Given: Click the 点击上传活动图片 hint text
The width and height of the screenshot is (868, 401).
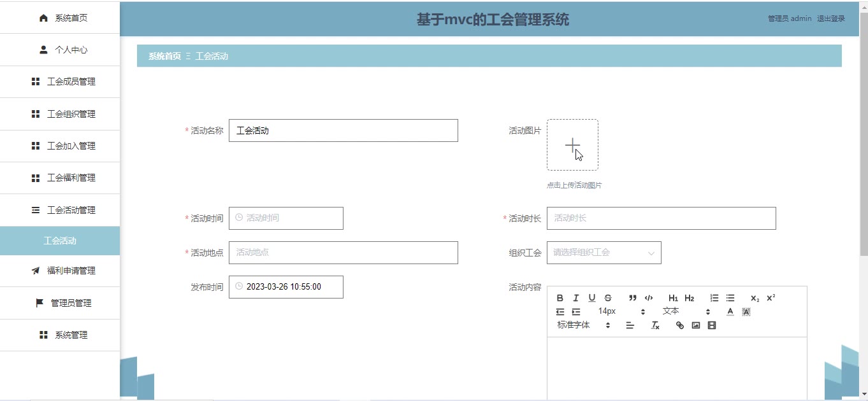Looking at the screenshot, I should (574, 185).
